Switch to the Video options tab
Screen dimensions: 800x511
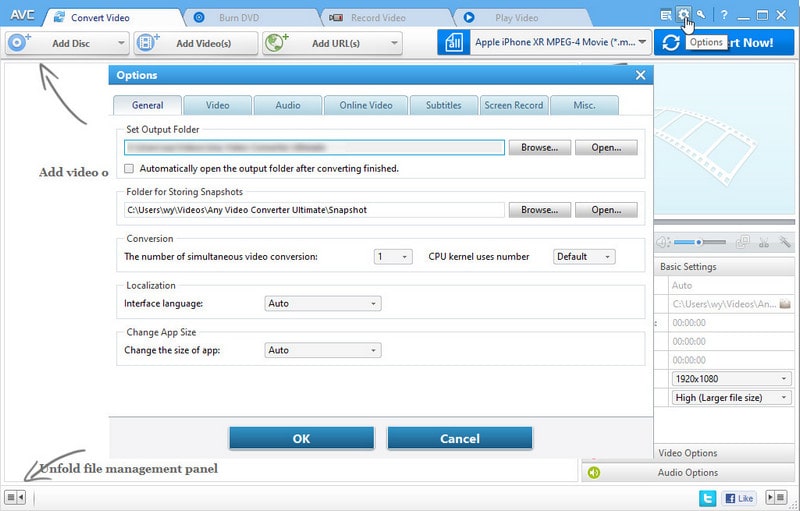coord(218,106)
